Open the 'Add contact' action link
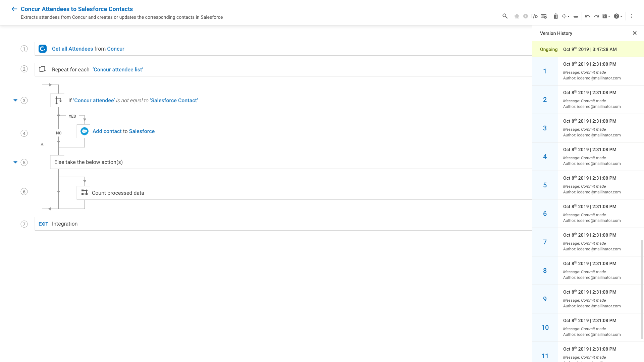644x362 pixels. [107, 131]
